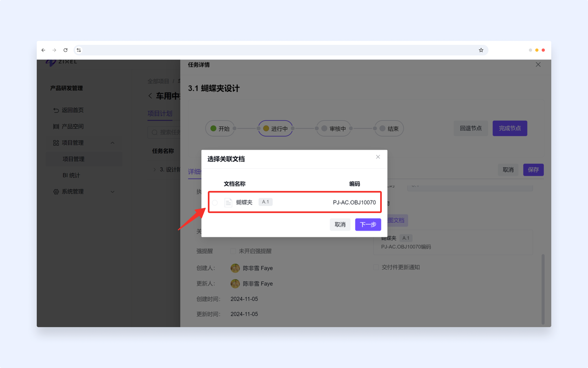Click the 保存 button
The height and width of the screenshot is (368, 588).
pos(533,170)
